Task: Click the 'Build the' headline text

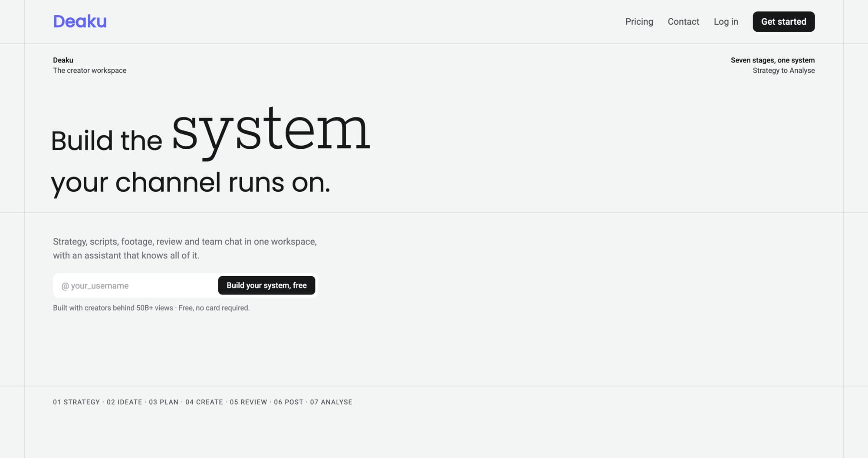Action: (x=106, y=141)
